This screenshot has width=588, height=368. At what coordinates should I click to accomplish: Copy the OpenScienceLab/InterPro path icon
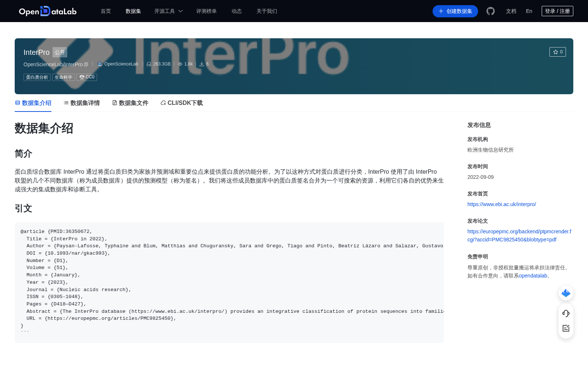tap(86, 64)
